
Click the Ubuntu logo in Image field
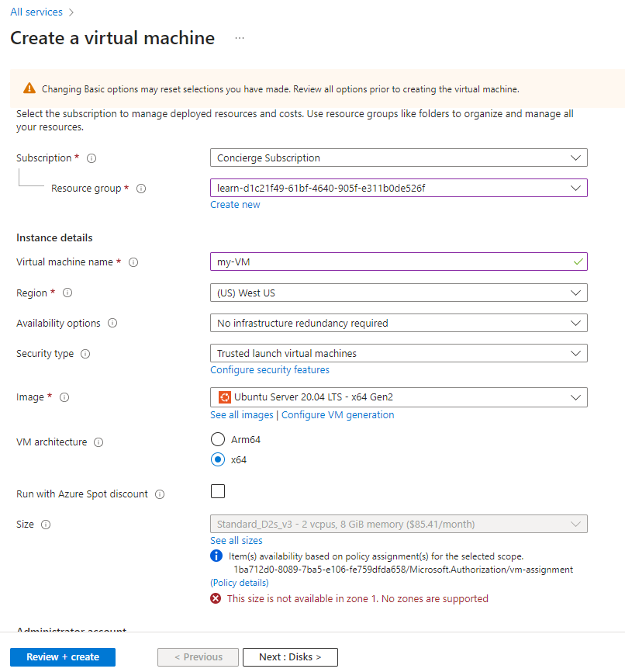pos(224,397)
